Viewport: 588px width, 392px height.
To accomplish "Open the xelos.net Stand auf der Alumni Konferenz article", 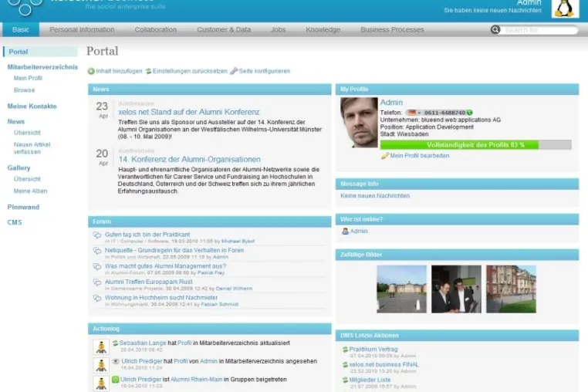I will point(188,112).
